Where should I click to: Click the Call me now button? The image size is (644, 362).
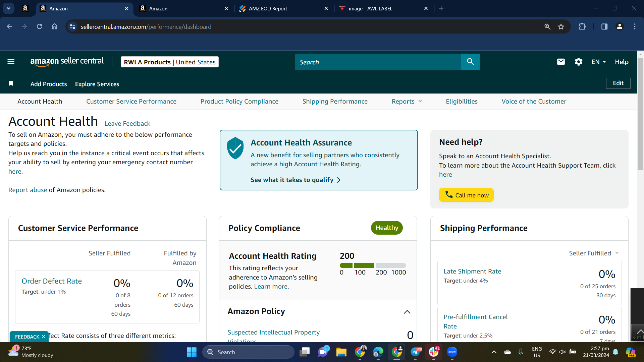pos(466,195)
